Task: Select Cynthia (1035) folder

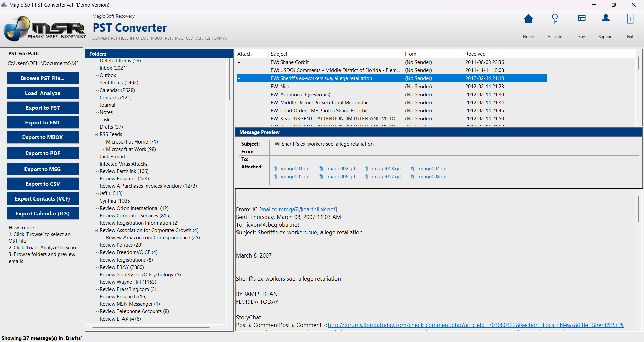Action: tap(115, 201)
